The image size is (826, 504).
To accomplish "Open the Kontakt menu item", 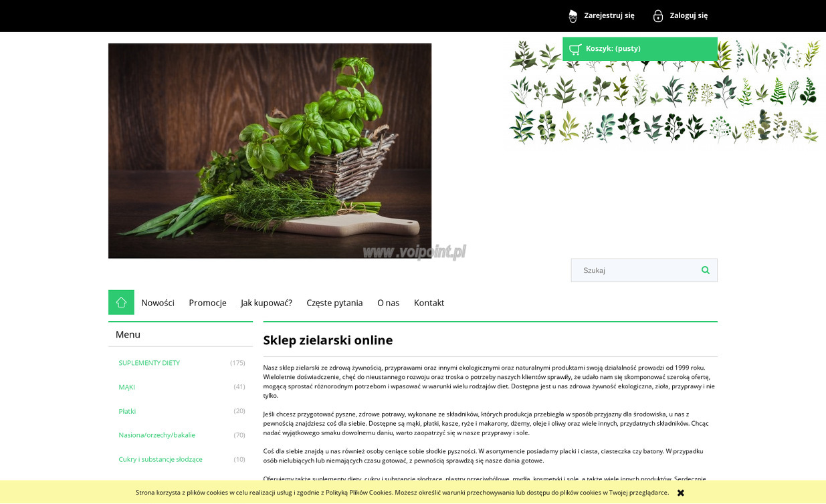I will [x=429, y=303].
